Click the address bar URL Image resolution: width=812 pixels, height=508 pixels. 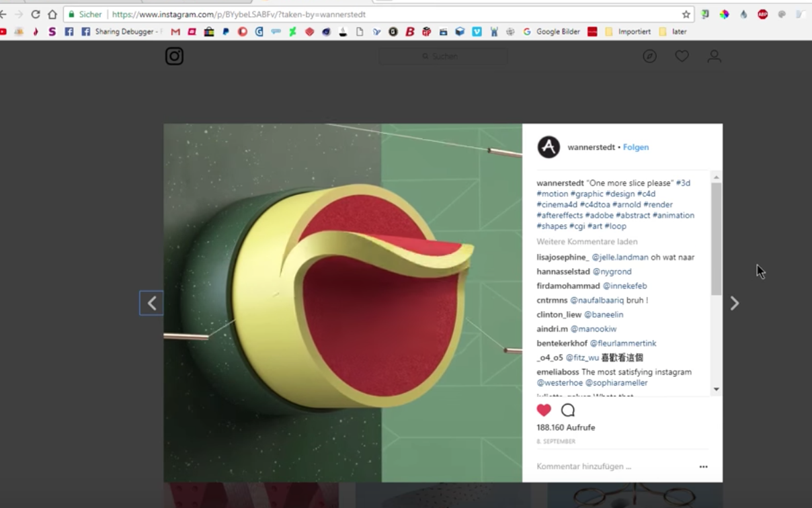[239, 14]
